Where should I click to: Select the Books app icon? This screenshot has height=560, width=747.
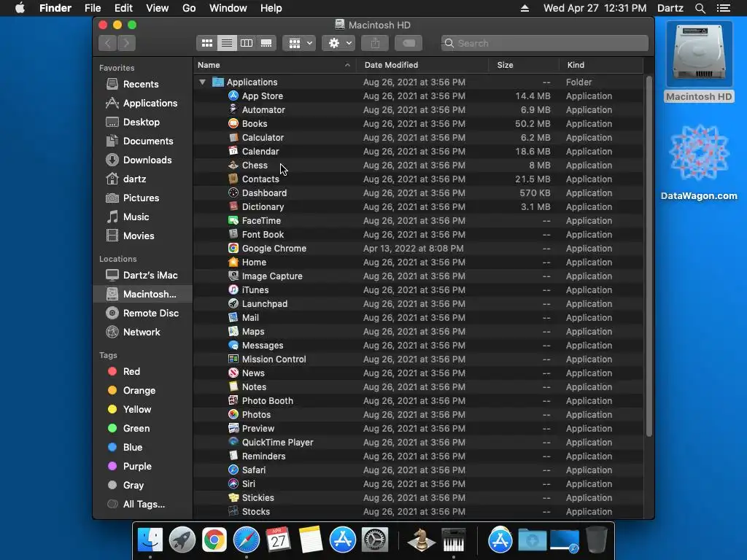[x=233, y=123]
